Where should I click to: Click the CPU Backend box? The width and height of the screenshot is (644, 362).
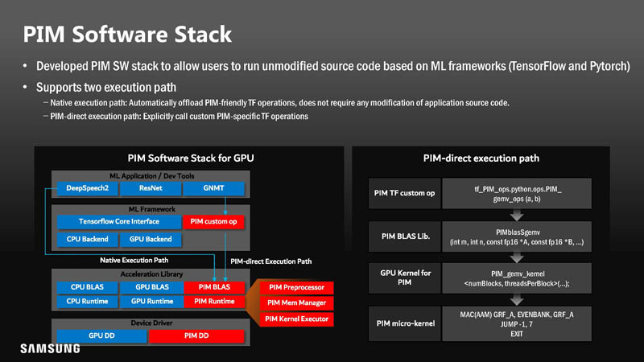tap(87, 239)
